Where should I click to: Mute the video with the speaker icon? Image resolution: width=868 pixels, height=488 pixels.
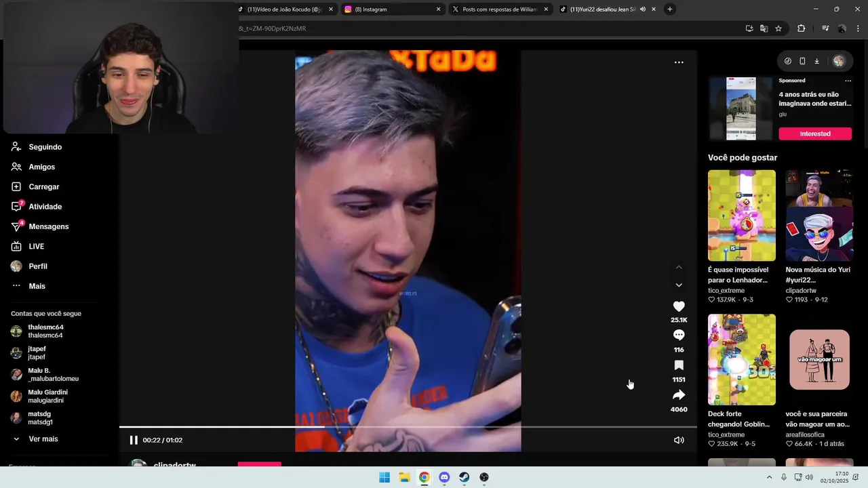[x=679, y=440]
